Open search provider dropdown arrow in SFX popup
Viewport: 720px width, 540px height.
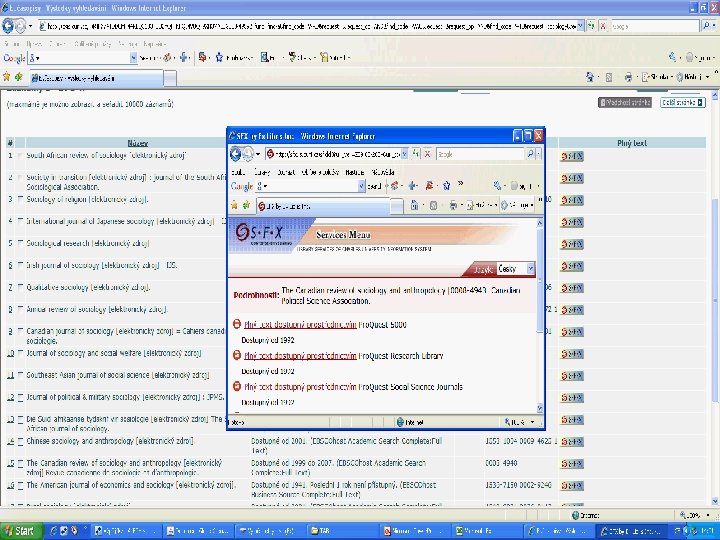click(x=539, y=154)
